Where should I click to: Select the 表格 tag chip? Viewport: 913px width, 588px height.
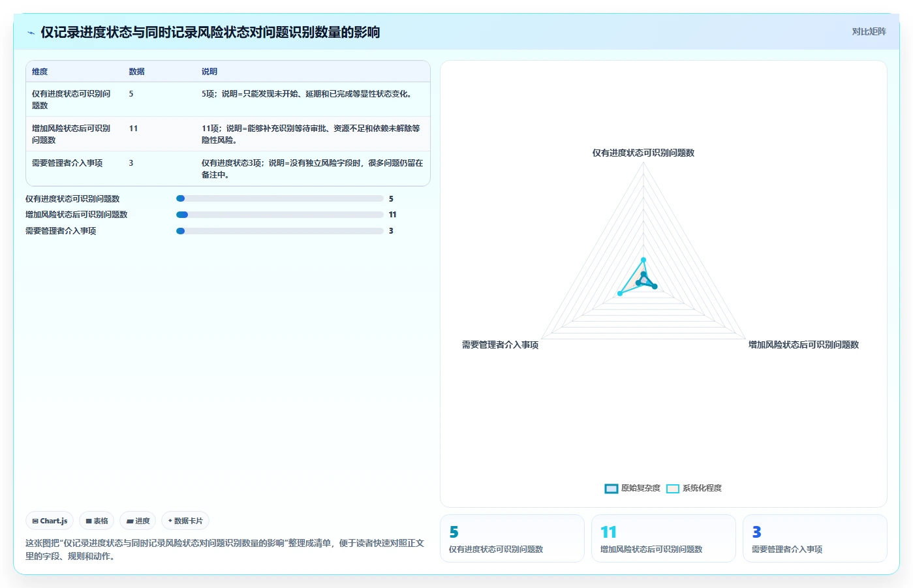97,521
